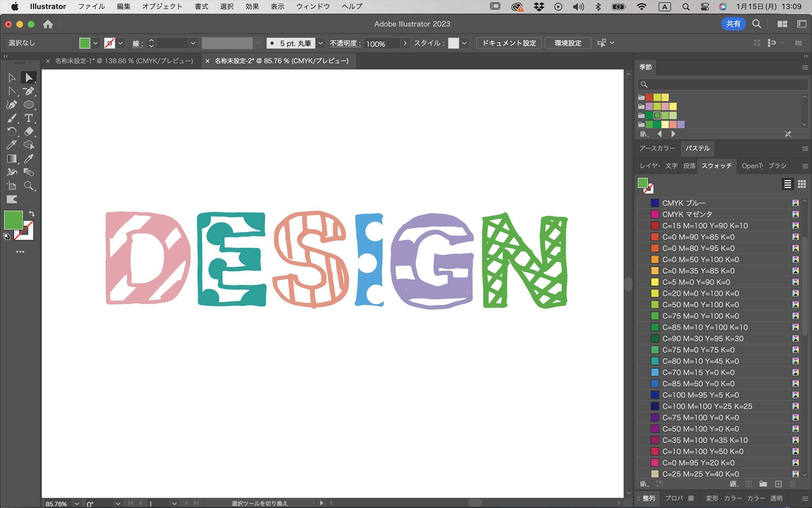Select the Artboard tool
The width and height of the screenshot is (812, 508).
(12, 186)
